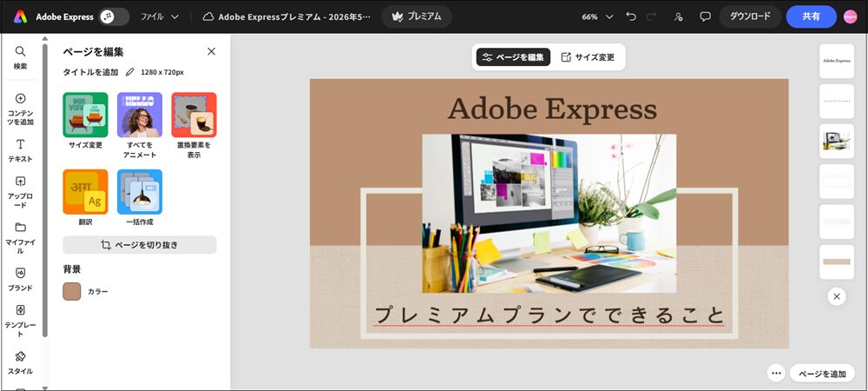868x391 pixels.
Task: Open the fourth page thumbnail
Action: pyautogui.click(x=837, y=181)
